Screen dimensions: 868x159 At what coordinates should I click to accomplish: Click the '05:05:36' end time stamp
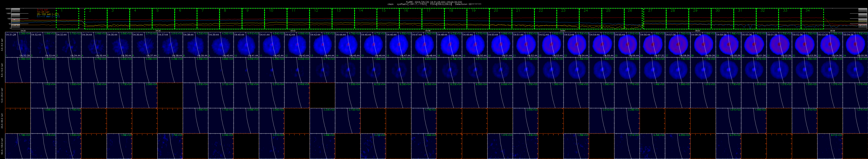(862, 56)
